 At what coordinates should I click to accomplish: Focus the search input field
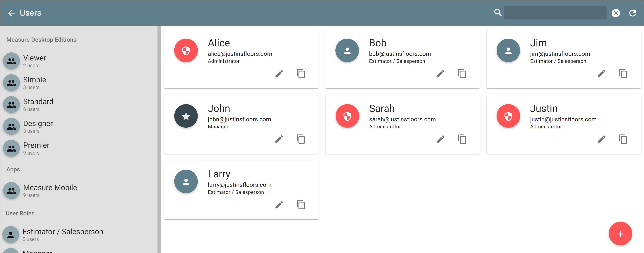(555, 13)
